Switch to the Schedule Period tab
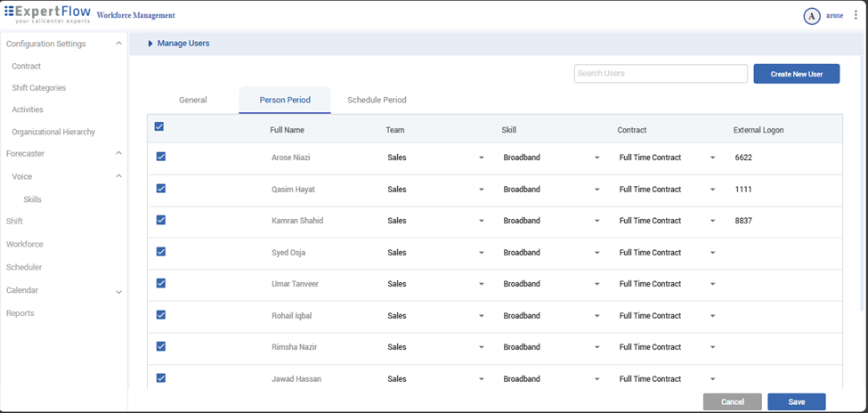Screen dimensions: 868x413 [x=377, y=100]
